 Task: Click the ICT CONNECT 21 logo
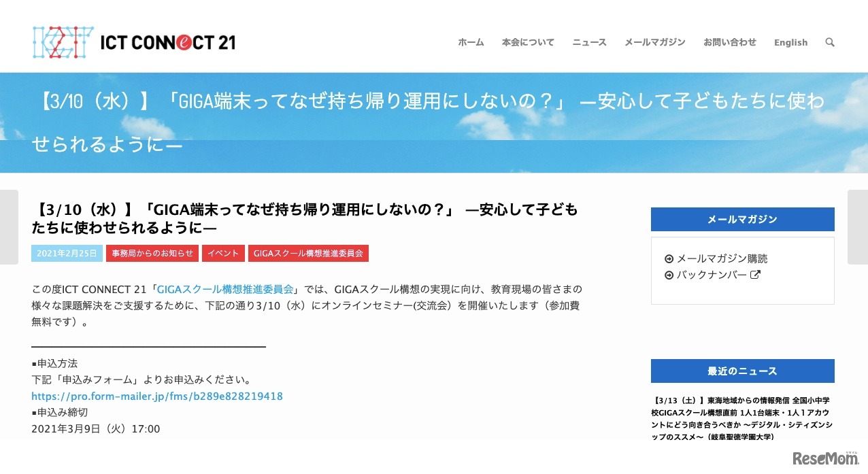134,42
